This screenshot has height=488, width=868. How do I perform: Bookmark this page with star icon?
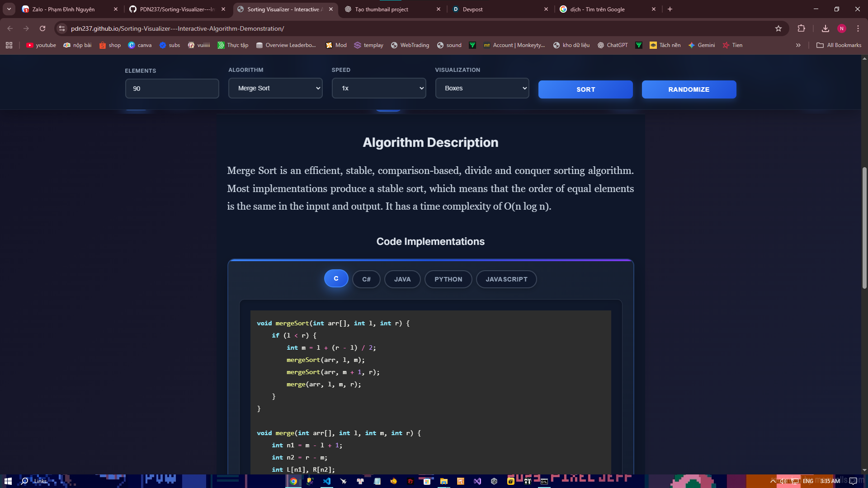pyautogui.click(x=778, y=28)
